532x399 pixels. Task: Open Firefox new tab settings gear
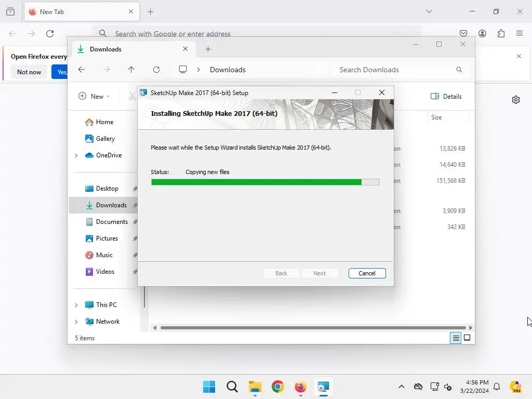[x=516, y=100]
